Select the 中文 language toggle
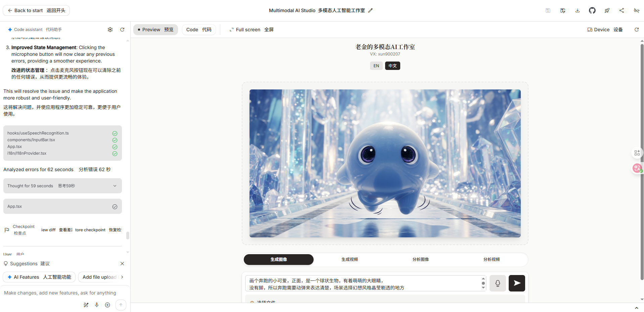The height and width of the screenshot is (312, 644). (393, 66)
